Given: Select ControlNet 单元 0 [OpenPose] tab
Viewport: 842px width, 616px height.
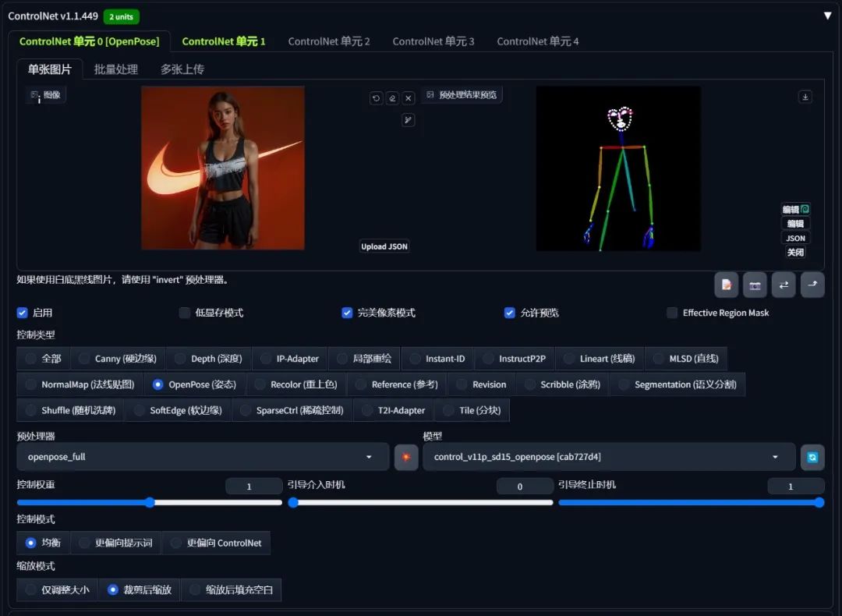Looking at the screenshot, I should pos(89,41).
